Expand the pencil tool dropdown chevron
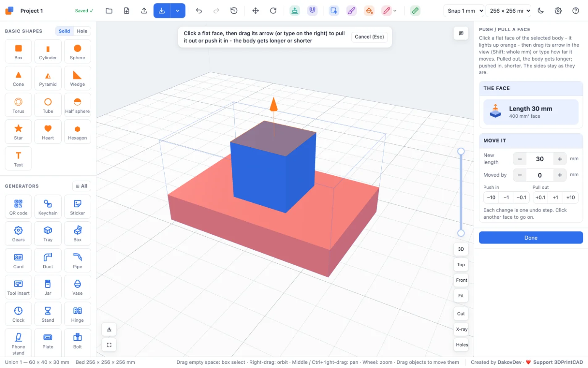 click(x=395, y=11)
